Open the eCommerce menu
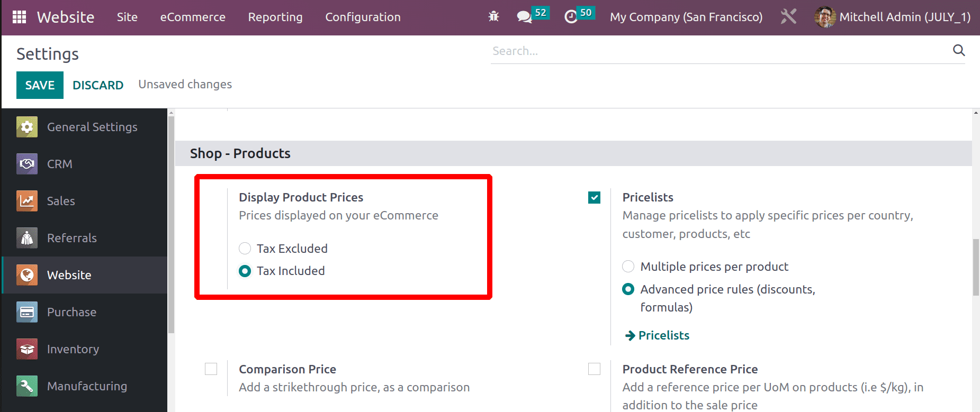Viewport: 980px width, 412px height. pos(193,17)
